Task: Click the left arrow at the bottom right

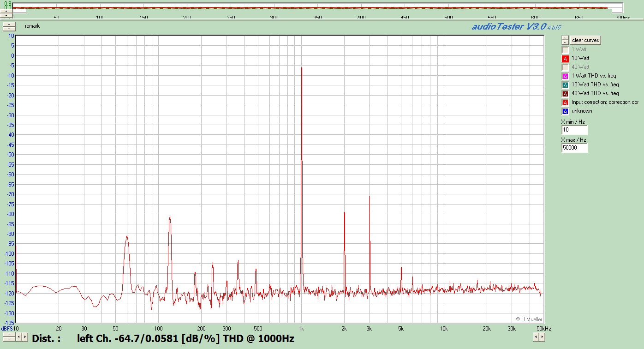Action: click(x=536, y=337)
